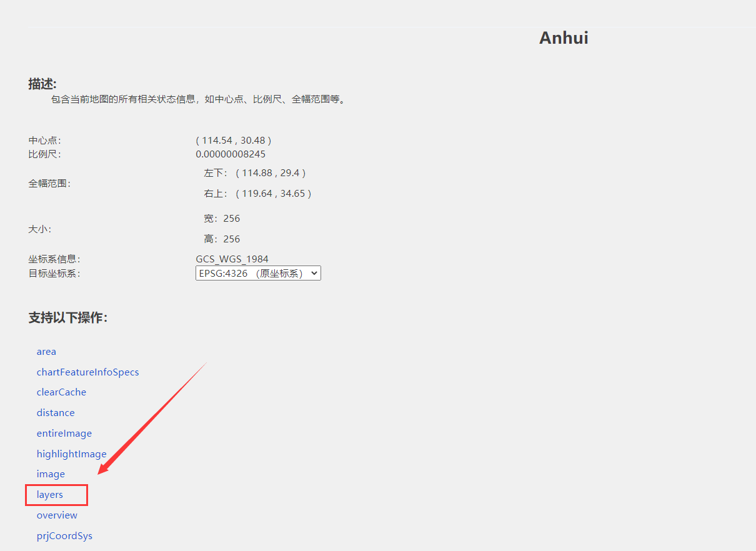
Task: Click the GCS_WGS_1984 coordinate system text
Action: point(232,259)
